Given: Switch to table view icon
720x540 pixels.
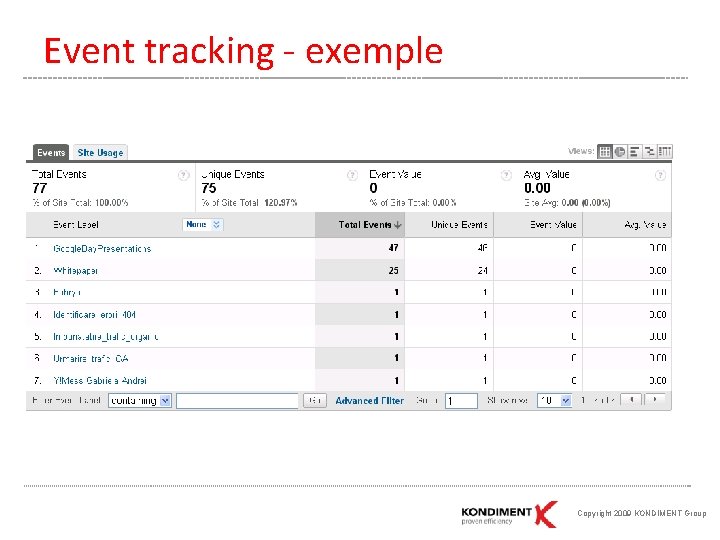Looking at the screenshot, I should tap(605, 152).
